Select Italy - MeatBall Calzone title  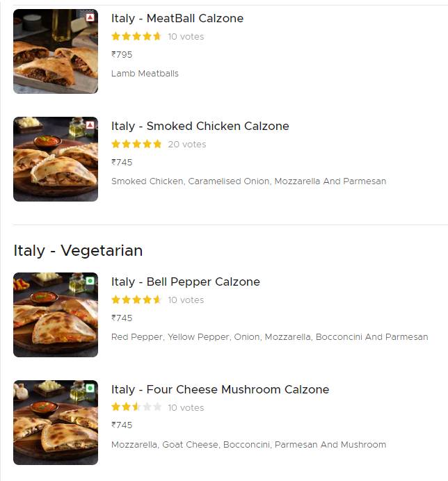(x=177, y=18)
